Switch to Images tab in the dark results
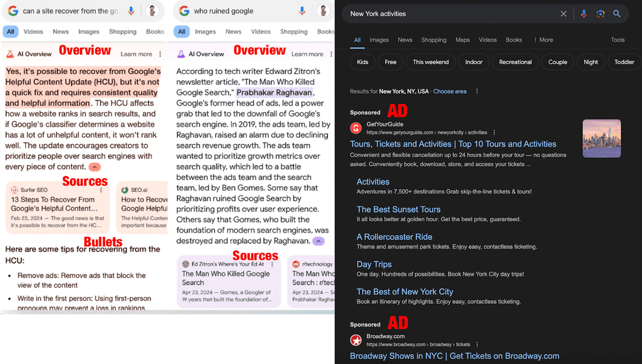Viewport: 642px width, 364px height. click(x=379, y=40)
